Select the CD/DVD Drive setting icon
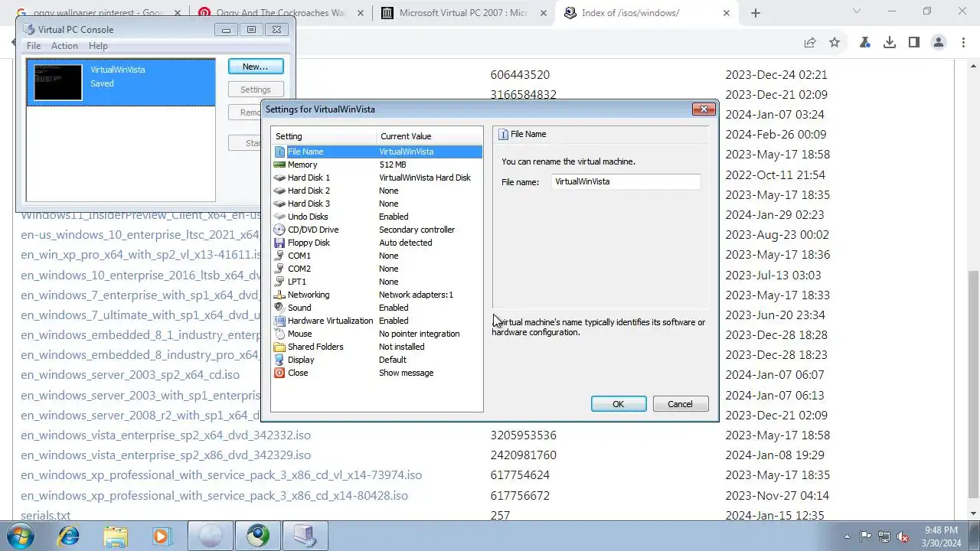The height and width of the screenshot is (551, 980). tap(279, 230)
